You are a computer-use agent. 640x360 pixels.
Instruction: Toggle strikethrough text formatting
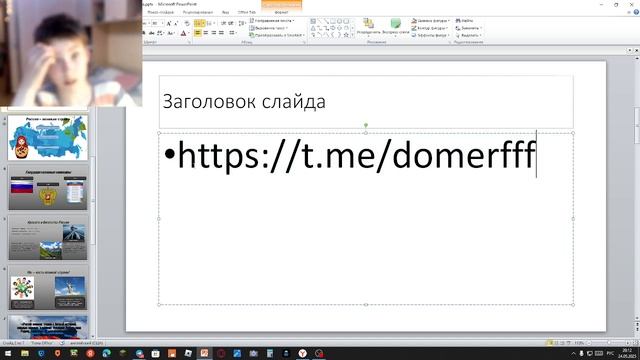(x=151, y=33)
